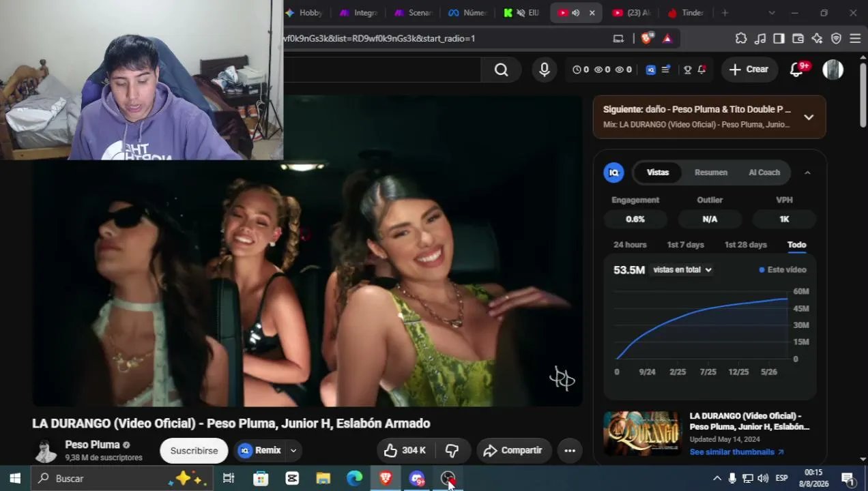Open Brave Wallet icon
This screenshot has width=868, height=491.
tap(798, 38)
